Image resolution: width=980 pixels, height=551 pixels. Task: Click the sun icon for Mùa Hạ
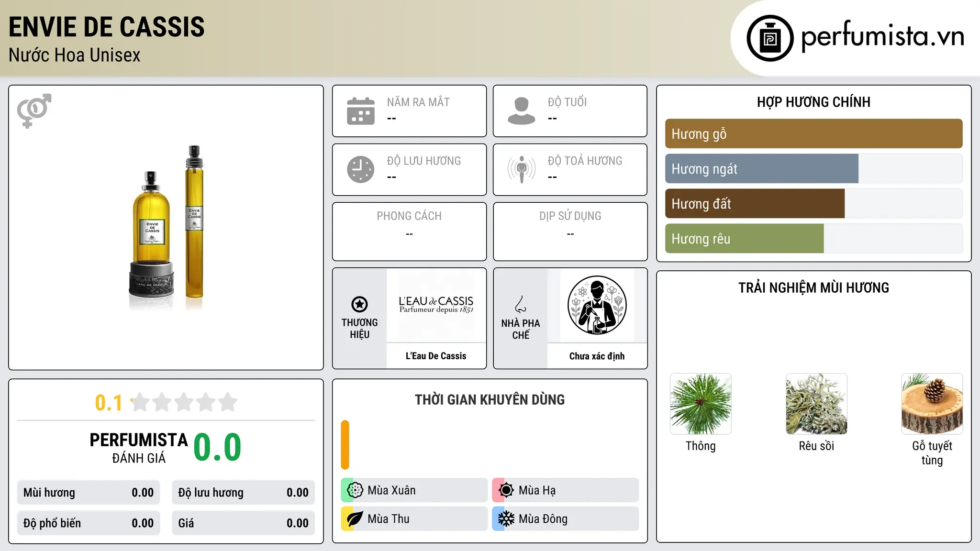coord(506,490)
